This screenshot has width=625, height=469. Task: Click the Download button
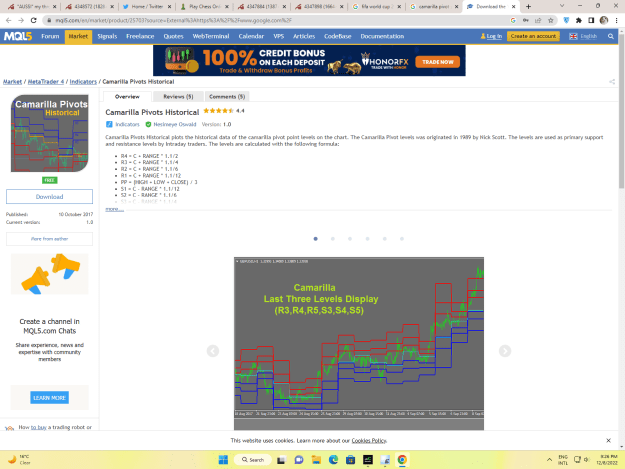[49, 196]
